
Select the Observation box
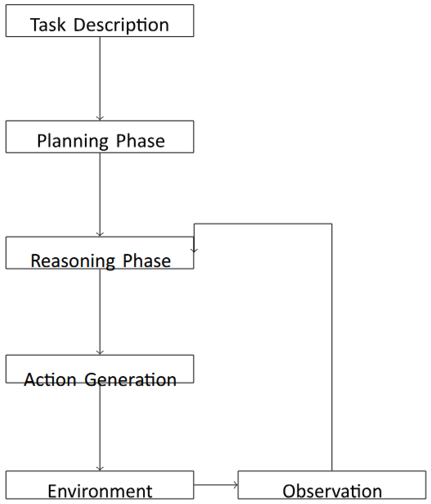tap(332, 485)
